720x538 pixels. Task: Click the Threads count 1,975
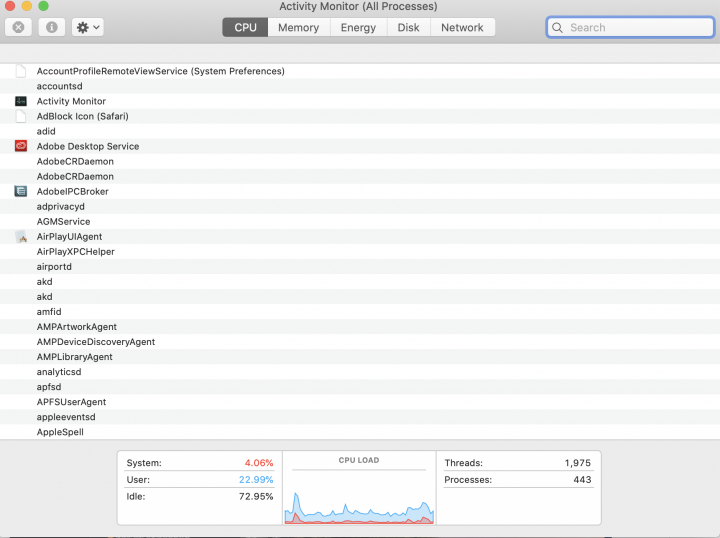pos(578,463)
